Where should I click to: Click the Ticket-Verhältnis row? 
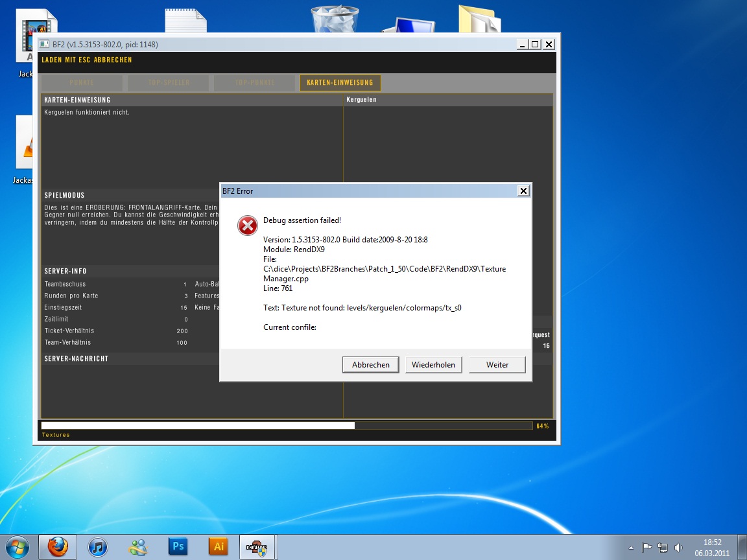116,331
